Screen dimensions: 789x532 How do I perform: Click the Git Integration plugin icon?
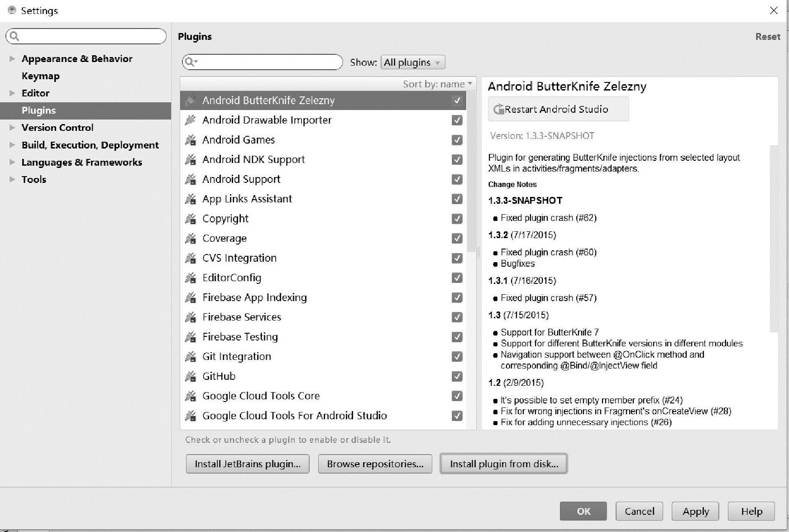coord(191,356)
